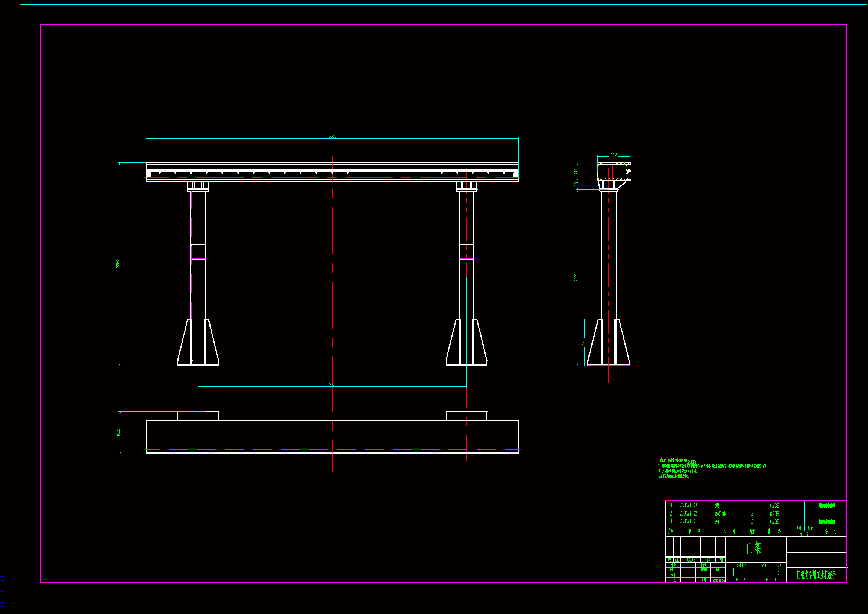The width and height of the screenshot is (868, 614).
Task: Select the 2360 column height dimension text
Action: (x=576, y=277)
